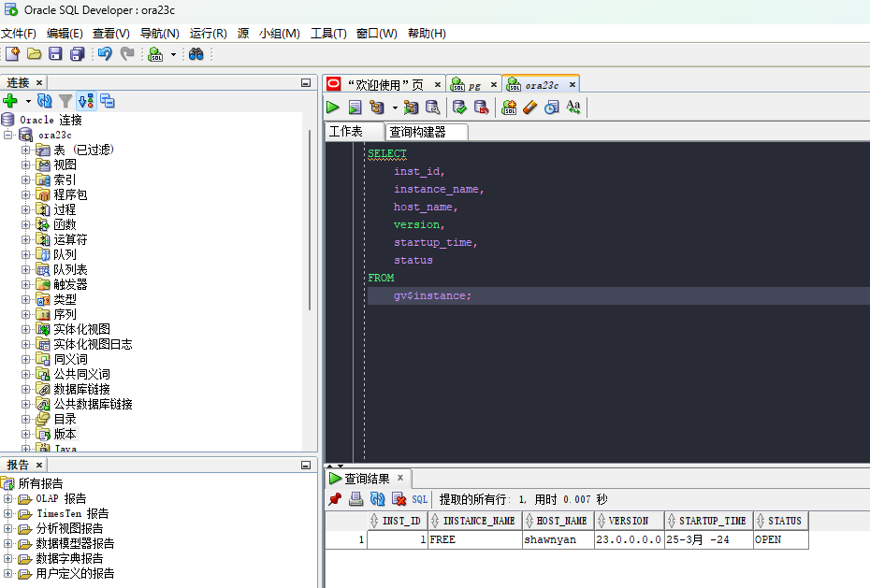Open SQL History with the clock icon
Viewport: 870px width, 588px height.
click(x=550, y=107)
